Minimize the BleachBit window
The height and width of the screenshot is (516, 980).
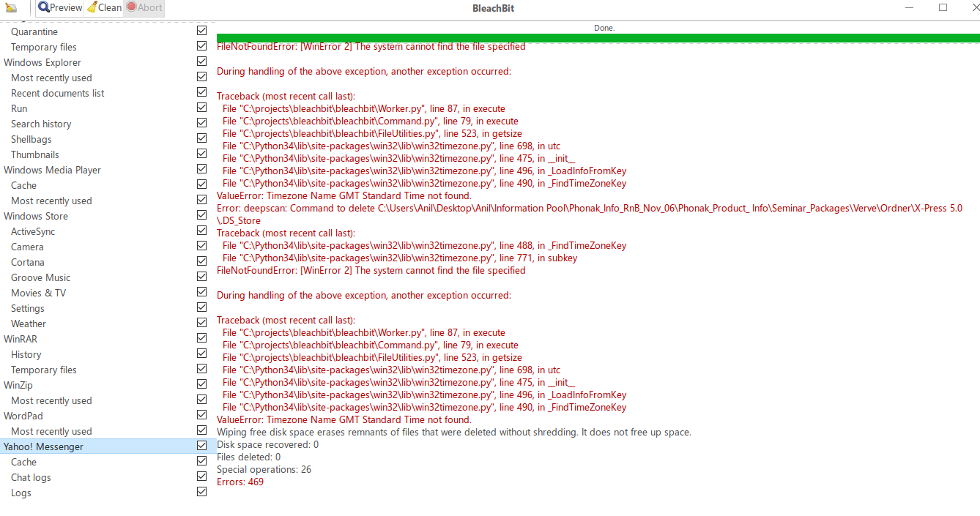pyautogui.click(x=908, y=7)
